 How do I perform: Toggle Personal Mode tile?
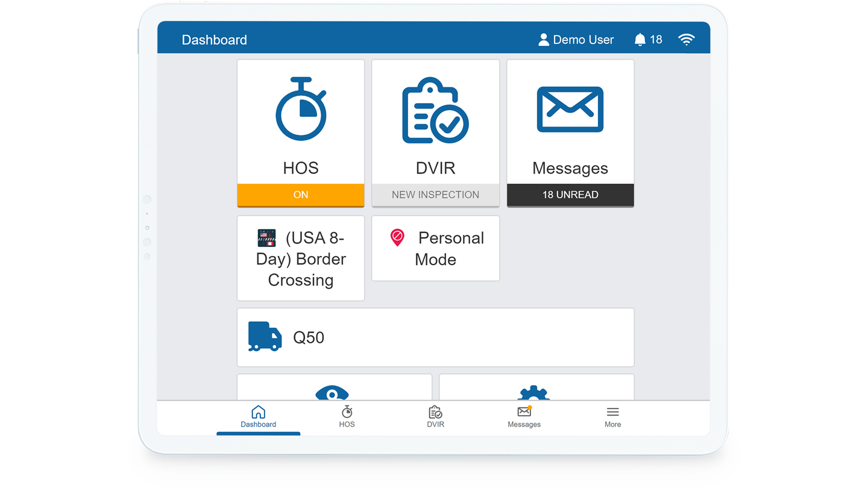coord(435,248)
